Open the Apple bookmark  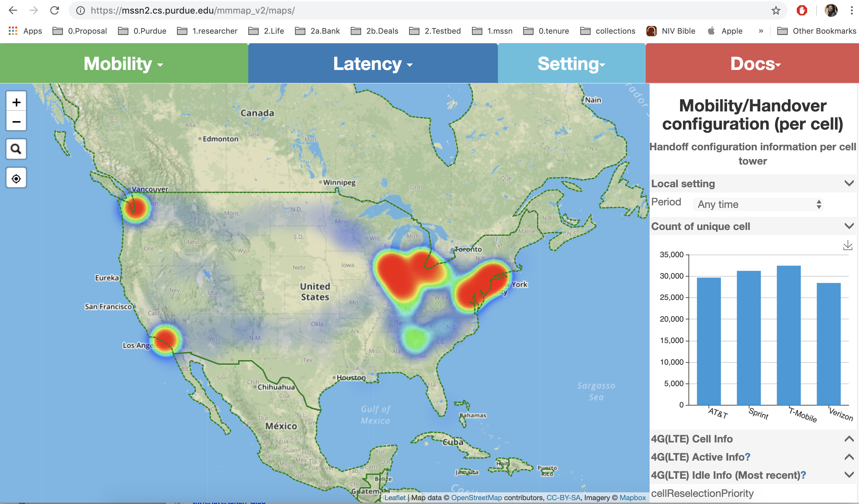[x=725, y=31]
